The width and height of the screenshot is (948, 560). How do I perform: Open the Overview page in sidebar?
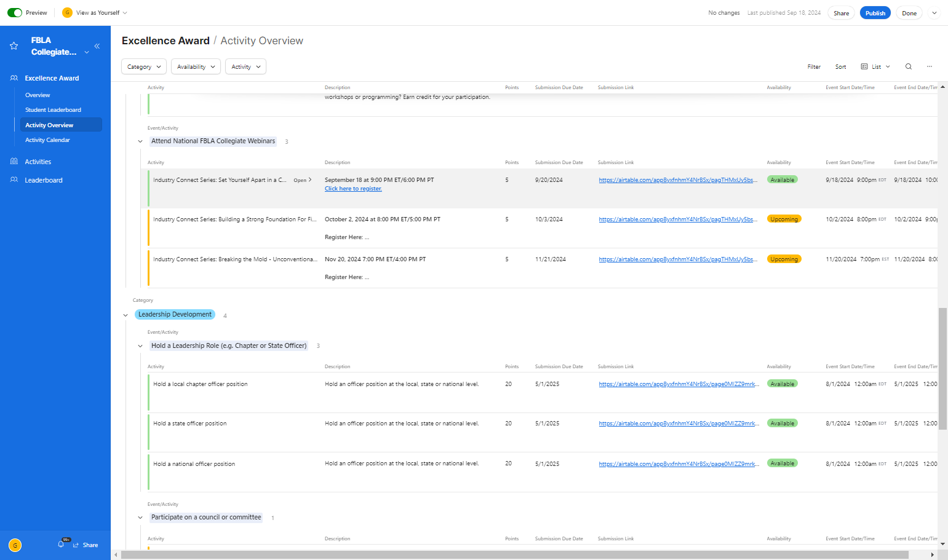38,95
